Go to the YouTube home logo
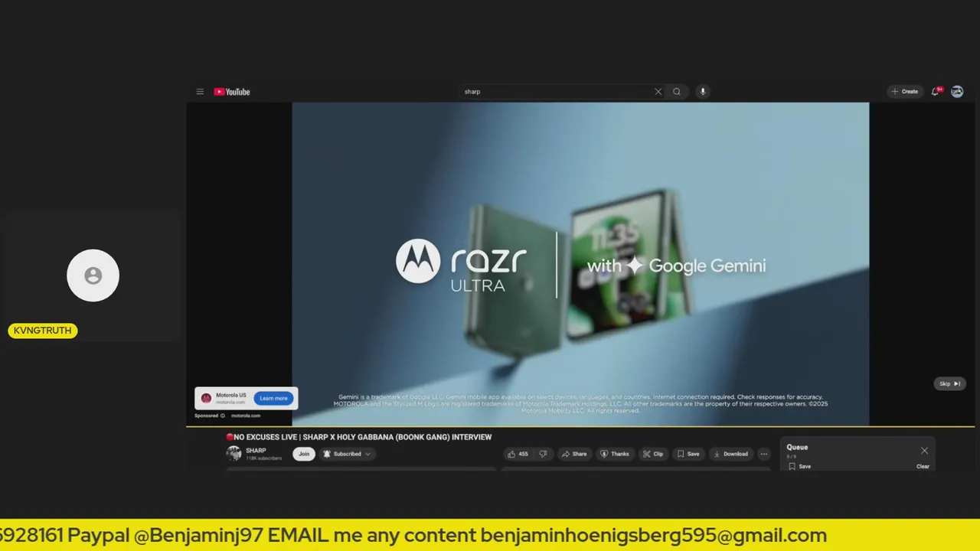The image size is (980, 551). 232,92
